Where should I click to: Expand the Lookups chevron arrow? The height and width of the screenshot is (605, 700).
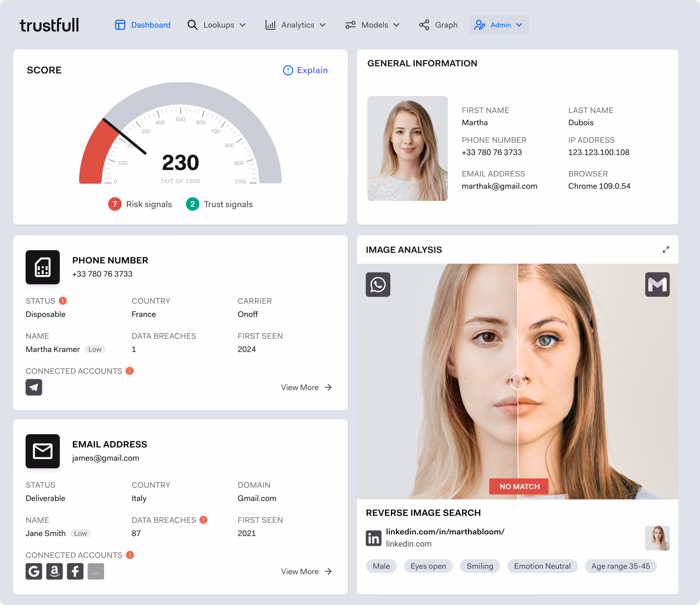click(243, 25)
